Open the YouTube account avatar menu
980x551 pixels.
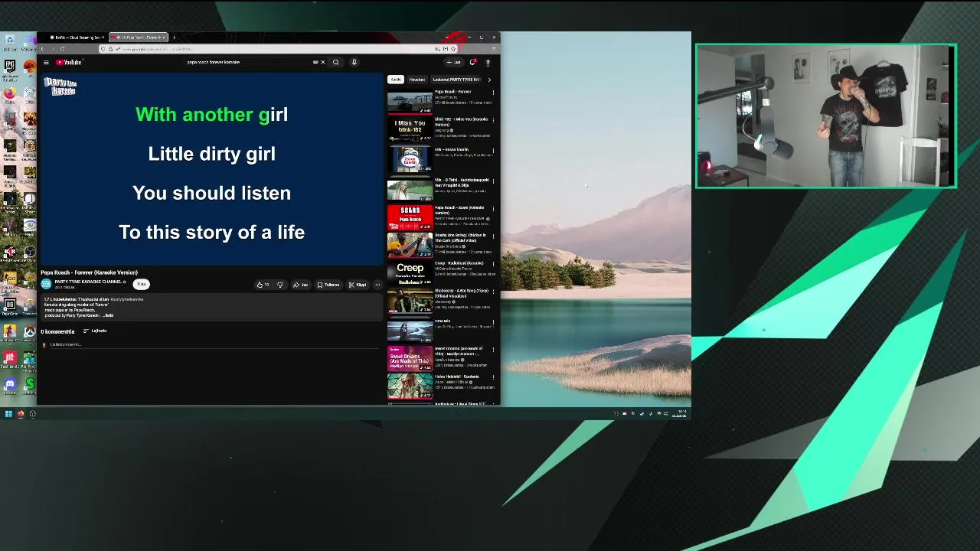tap(488, 62)
